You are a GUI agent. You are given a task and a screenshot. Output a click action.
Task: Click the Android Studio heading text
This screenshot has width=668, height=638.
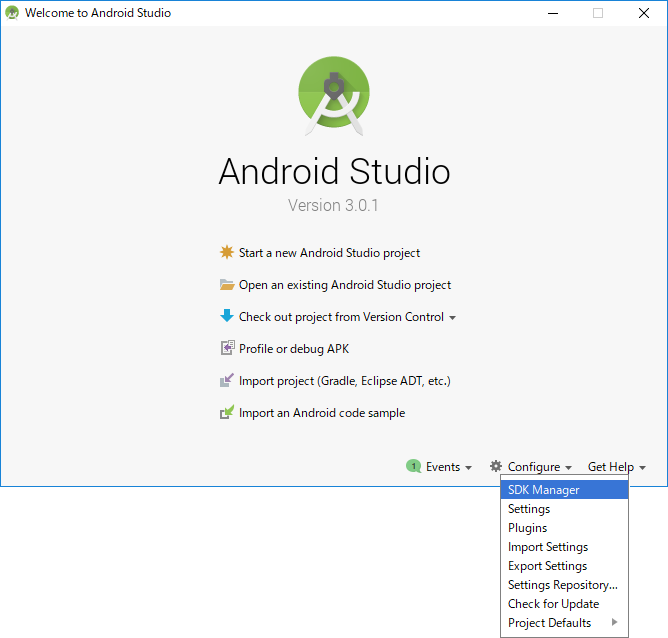tap(334, 171)
